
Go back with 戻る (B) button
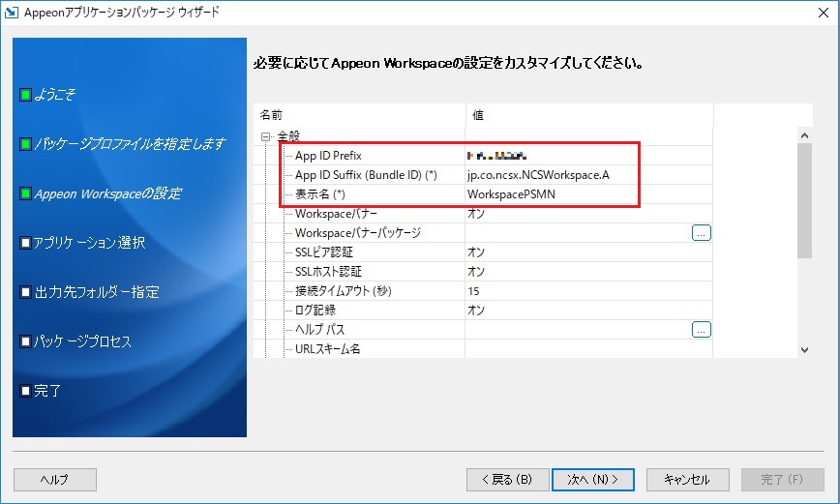click(507, 480)
